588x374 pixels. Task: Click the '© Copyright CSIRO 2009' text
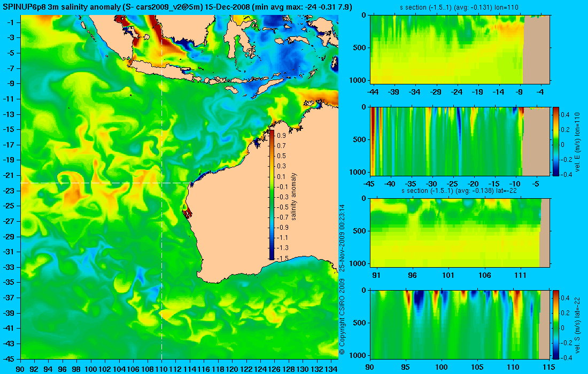point(342,317)
